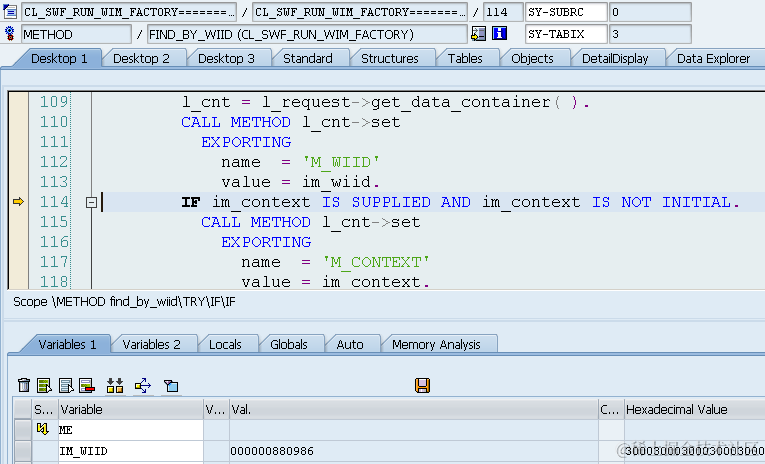Viewport: 765px width, 464px height.
Task: Click the first CL_SWF_RUN_WIM_FACTORY program field
Action: (x=129, y=12)
